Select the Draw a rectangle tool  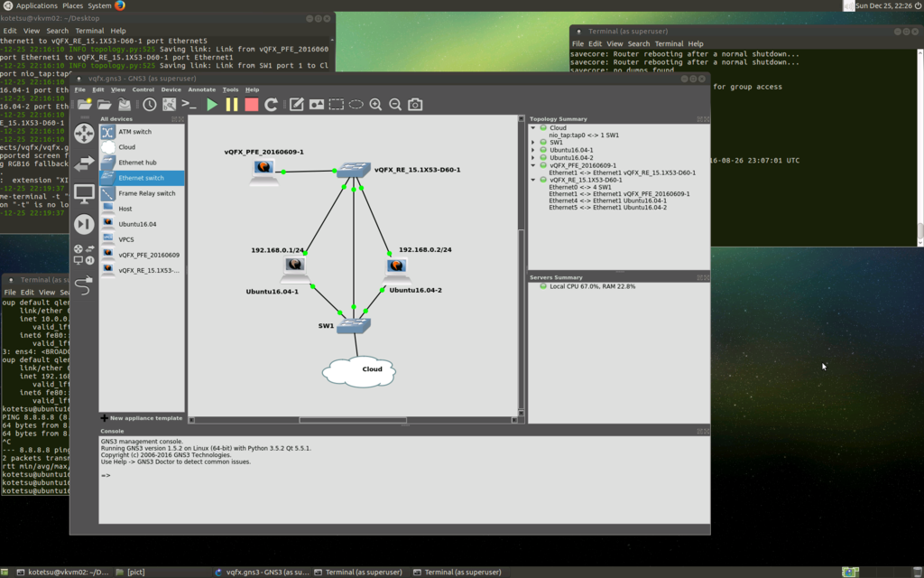337,105
